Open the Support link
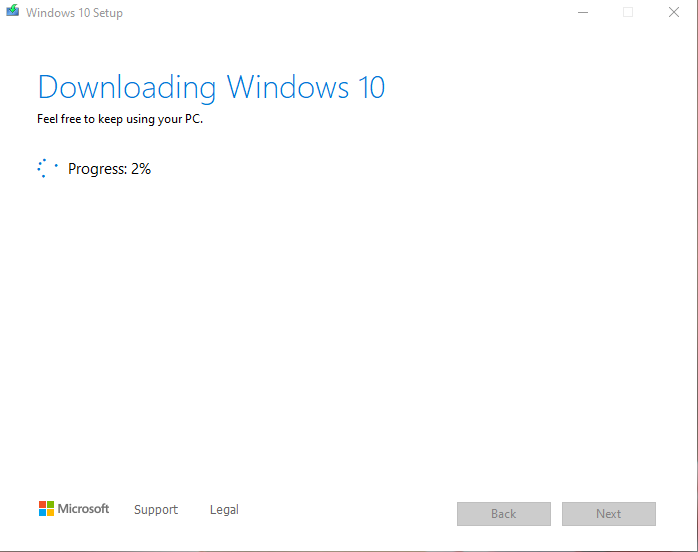The width and height of the screenshot is (698, 552). (156, 510)
